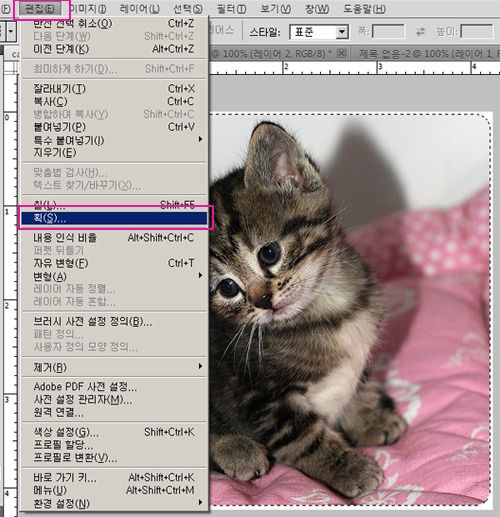Close the 레이어 2, RGB/8 document tab
The width and height of the screenshot is (500, 517).
pyautogui.click(x=341, y=53)
